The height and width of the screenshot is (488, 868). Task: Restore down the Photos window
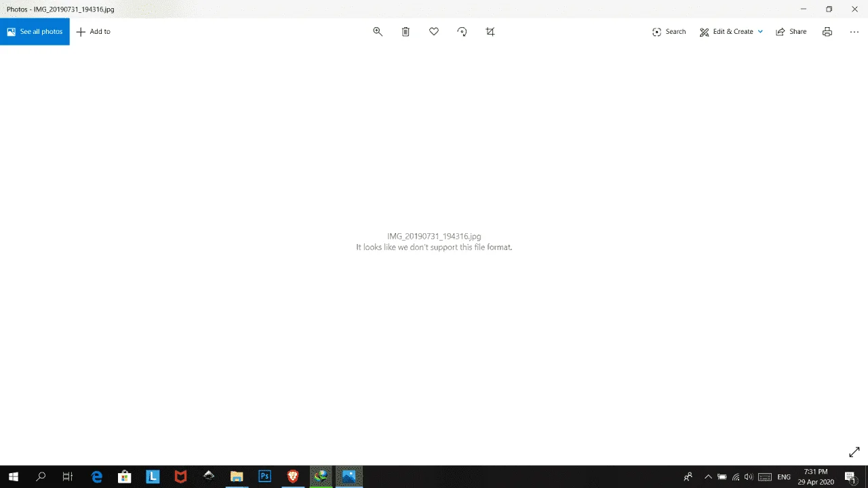[829, 9]
